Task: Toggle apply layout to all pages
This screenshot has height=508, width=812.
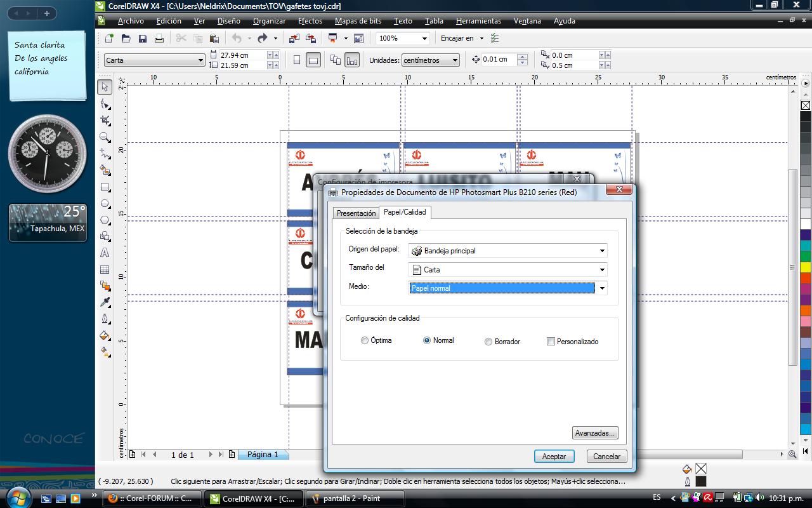Action: coord(335,60)
